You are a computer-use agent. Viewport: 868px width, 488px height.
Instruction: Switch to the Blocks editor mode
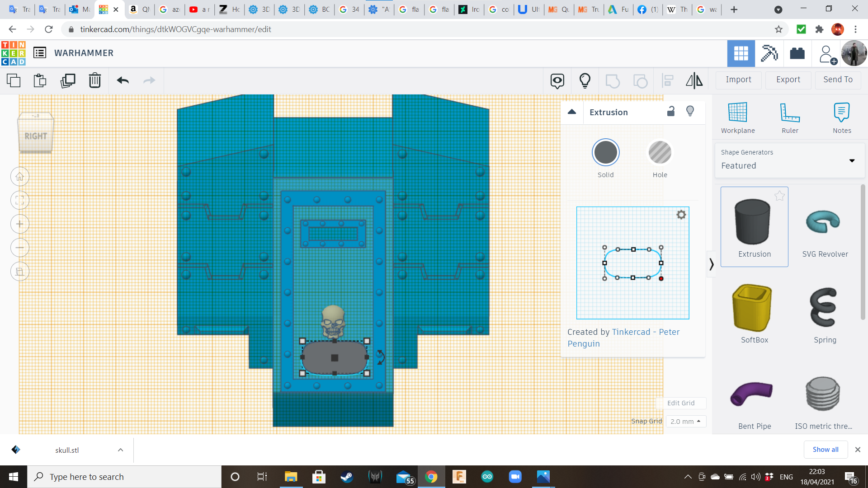click(x=769, y=53)
